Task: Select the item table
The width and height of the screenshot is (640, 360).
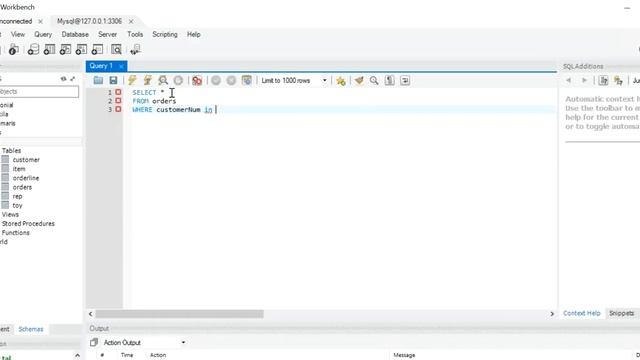Action: point(19,169)
